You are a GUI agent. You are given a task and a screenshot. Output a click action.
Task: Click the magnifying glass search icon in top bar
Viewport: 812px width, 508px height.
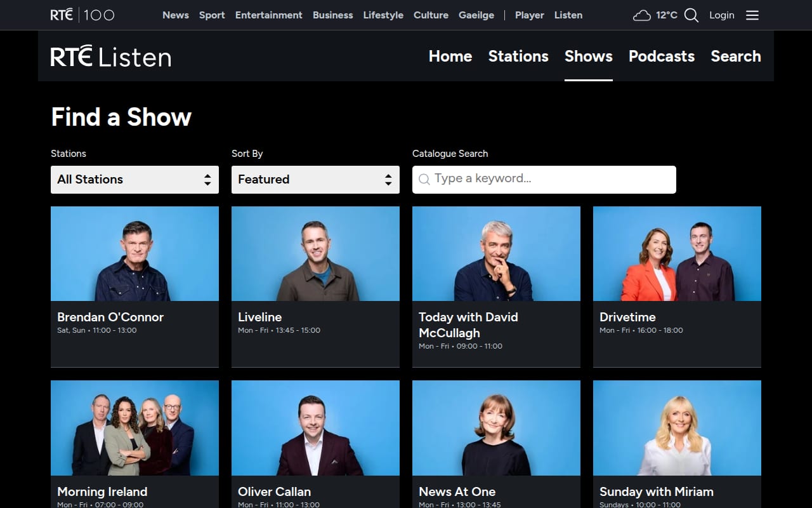coord(691,15)
